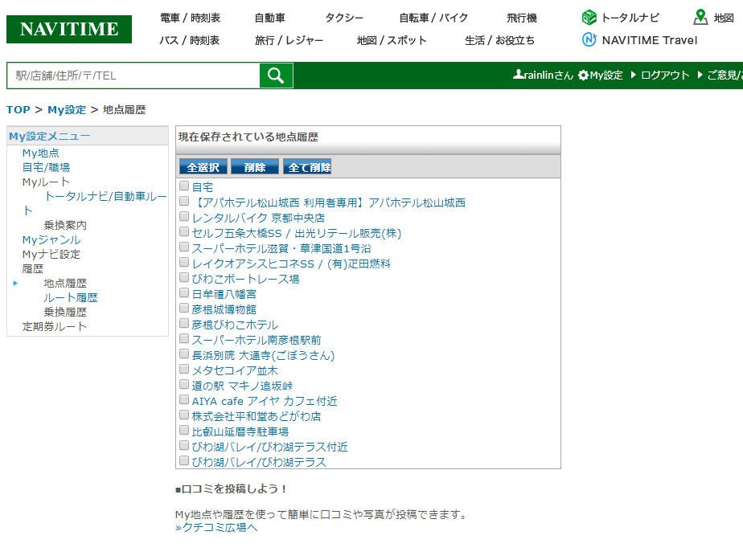Viewport: 743px width, 560px height.
Task: Select the メタセコイア並木 checkbox
Action: tap(184, 370)
